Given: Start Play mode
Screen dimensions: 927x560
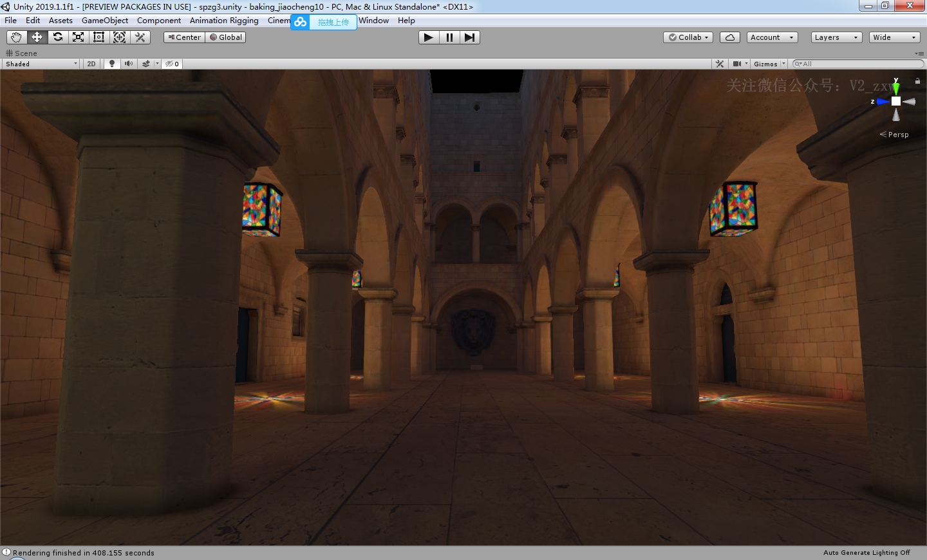Looking at the screenshot, I should click(428, 37).
